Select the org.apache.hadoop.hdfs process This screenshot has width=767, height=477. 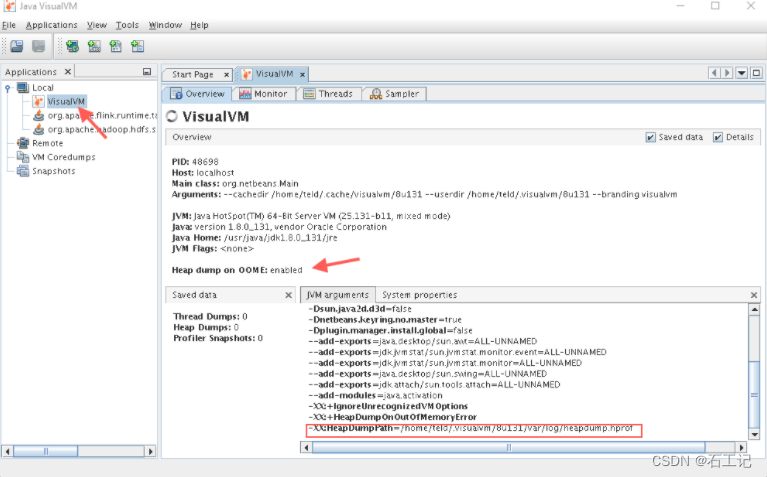102,129
